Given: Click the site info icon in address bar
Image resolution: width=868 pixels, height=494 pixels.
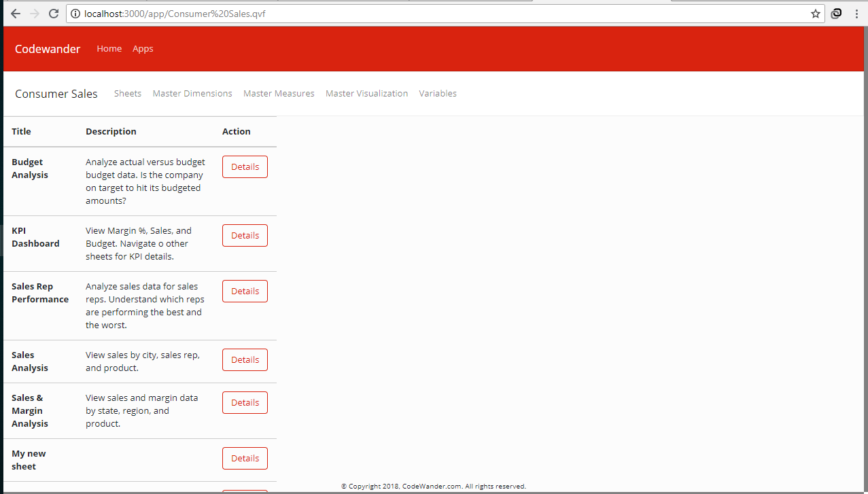Looking at the screenshot, I should pos(75,14).
